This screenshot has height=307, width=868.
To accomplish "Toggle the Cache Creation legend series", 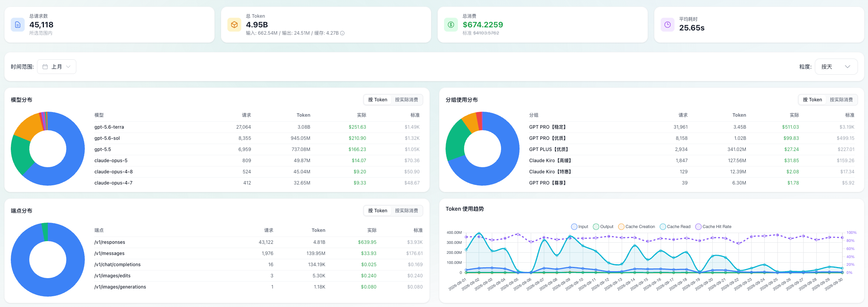I will click(636, 226).
